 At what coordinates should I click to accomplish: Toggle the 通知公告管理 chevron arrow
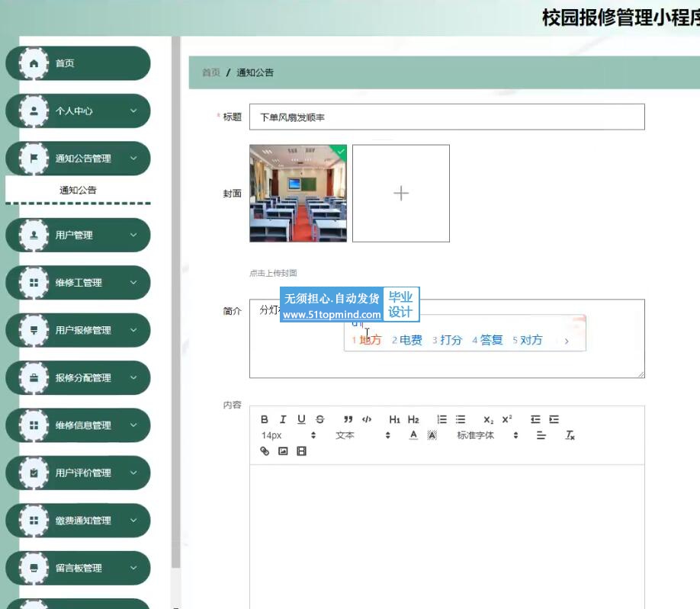[133, 159]
